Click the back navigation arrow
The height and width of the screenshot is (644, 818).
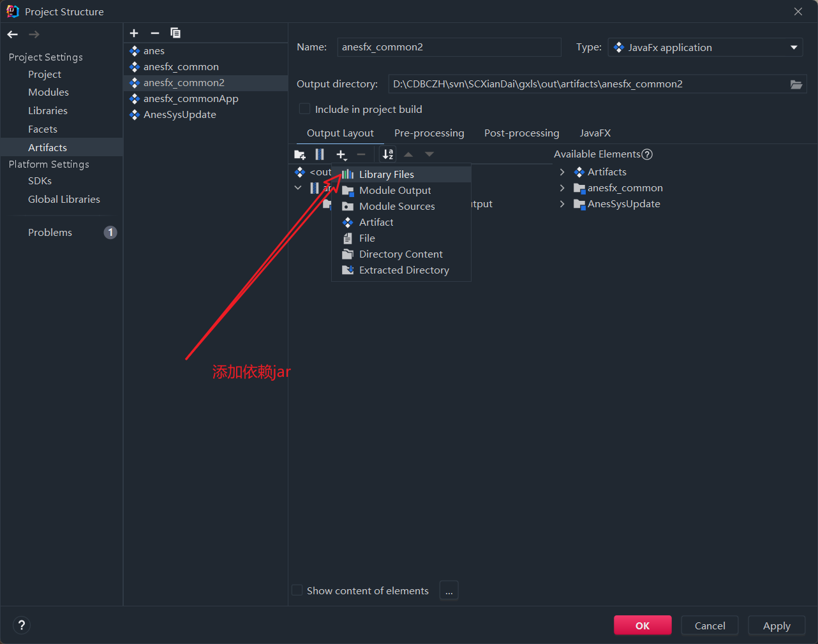pyautogui.click(x=13, y=34)
